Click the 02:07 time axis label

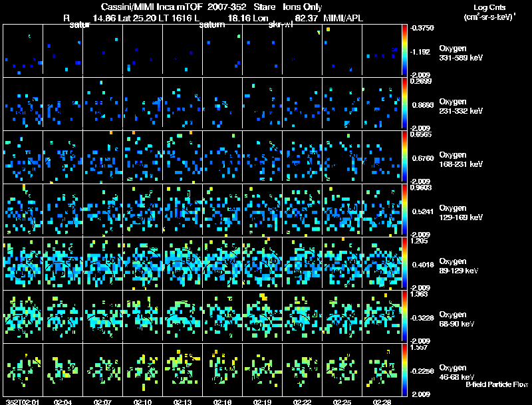click(102, 402)
